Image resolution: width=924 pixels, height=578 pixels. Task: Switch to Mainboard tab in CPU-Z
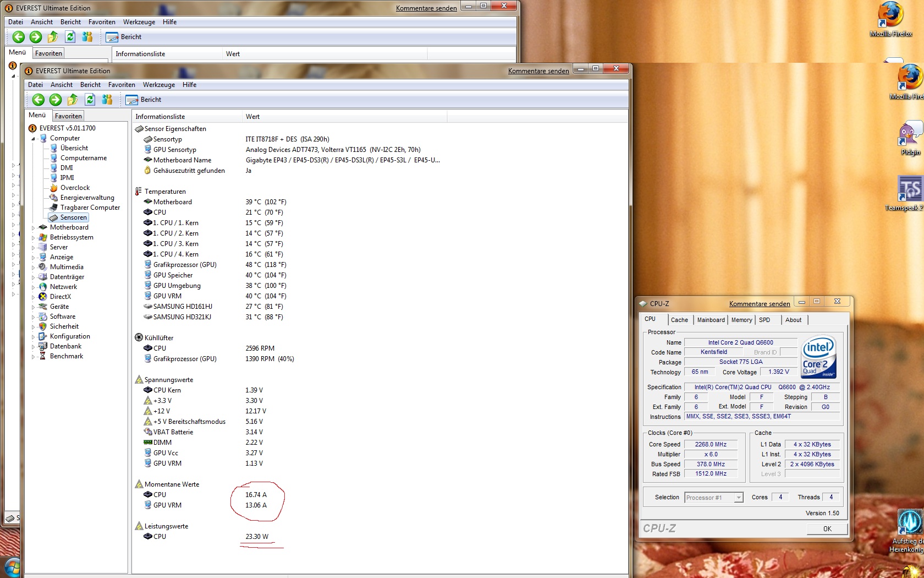711,320
